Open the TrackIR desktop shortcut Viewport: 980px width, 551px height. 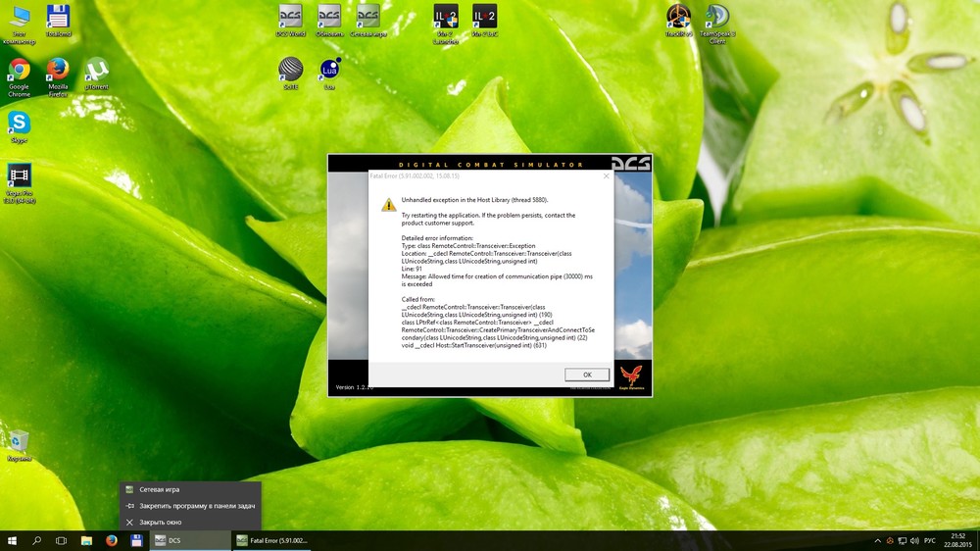click(678, 17)
